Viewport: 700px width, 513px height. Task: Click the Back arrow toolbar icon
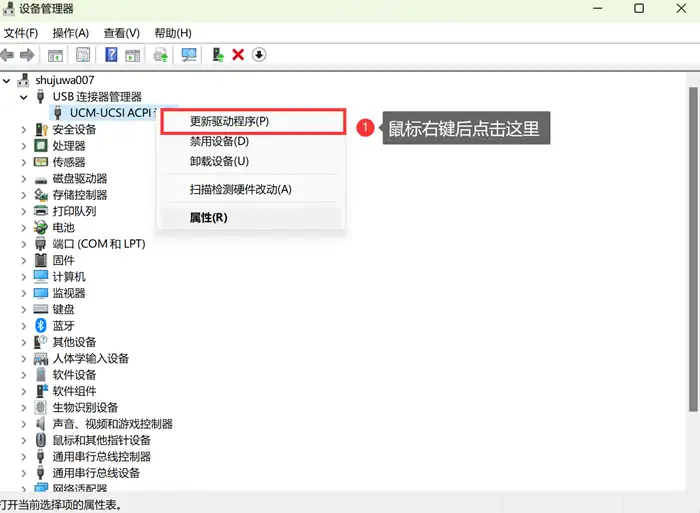(7, 55)
